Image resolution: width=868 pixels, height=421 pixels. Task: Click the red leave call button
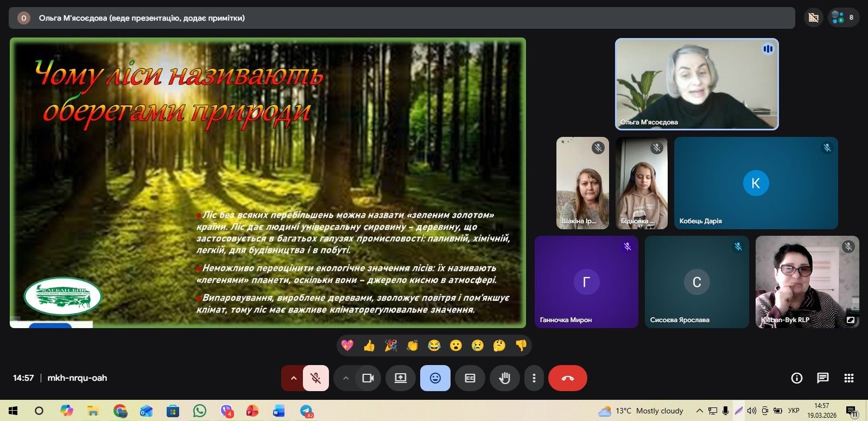(x=567, y=378)
